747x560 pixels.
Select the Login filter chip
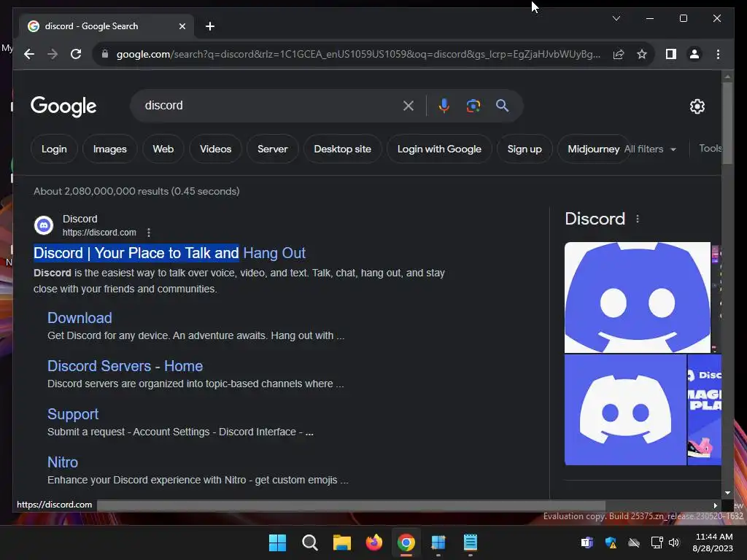[54, 149]
